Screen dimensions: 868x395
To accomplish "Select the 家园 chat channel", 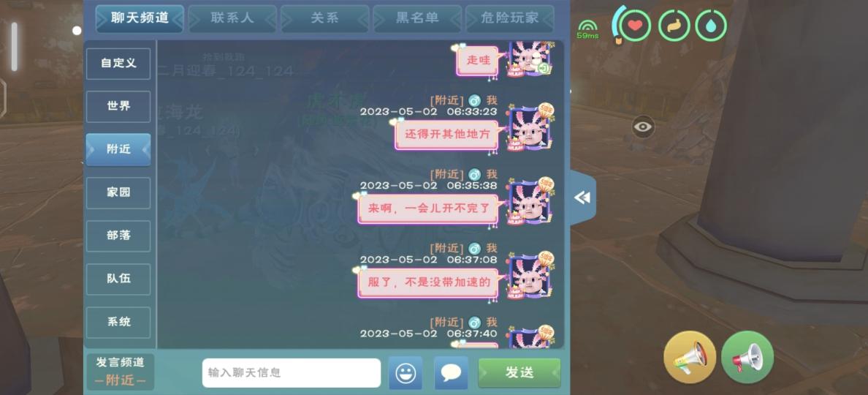I will (118, 193).
